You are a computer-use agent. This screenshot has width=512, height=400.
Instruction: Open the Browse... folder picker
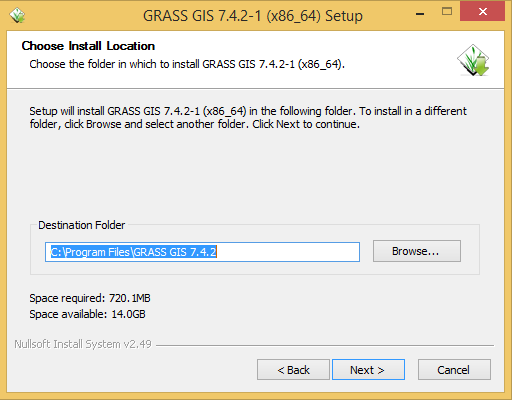pyautogui.click(x=417, y=251)
